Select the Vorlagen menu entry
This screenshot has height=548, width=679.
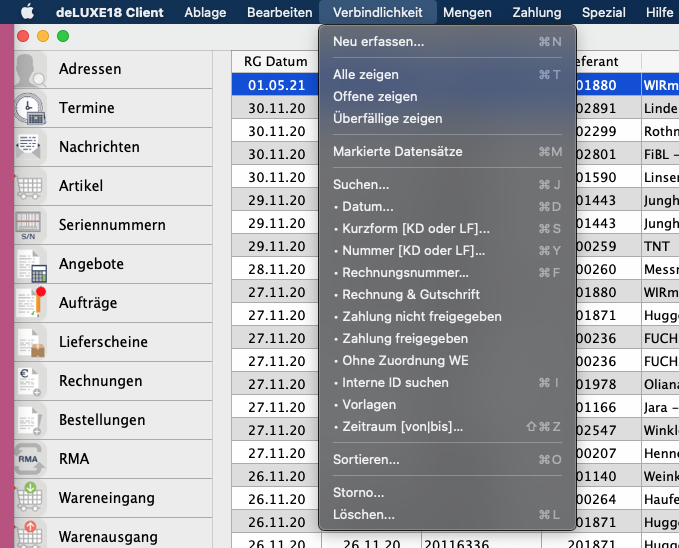[x=447, y=405]
